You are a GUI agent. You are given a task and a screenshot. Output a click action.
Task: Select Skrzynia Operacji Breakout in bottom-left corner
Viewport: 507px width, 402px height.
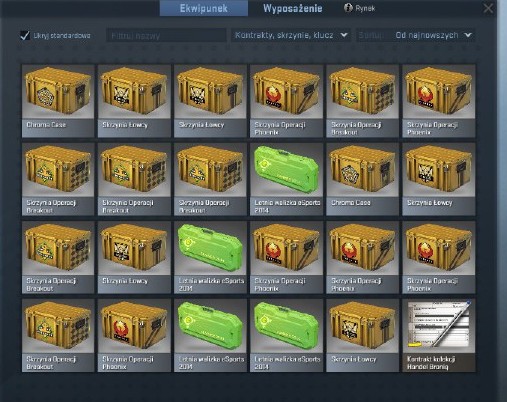coord(58,335)
